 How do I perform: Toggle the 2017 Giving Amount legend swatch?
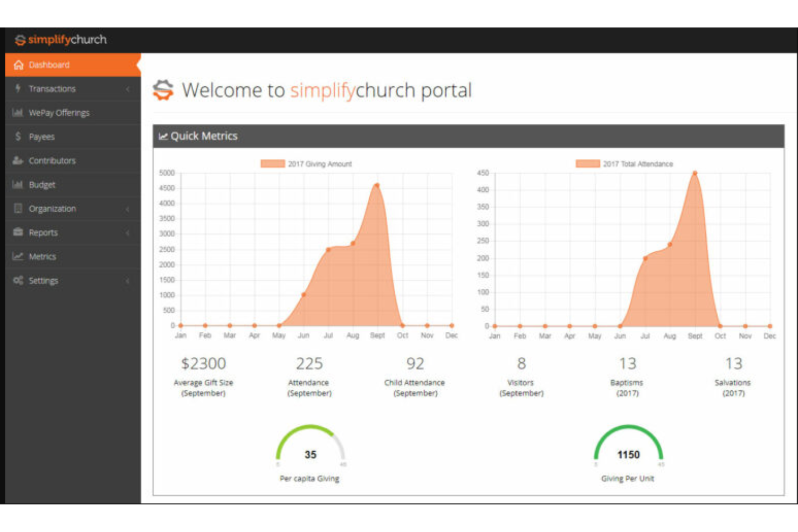coord(273,164)
